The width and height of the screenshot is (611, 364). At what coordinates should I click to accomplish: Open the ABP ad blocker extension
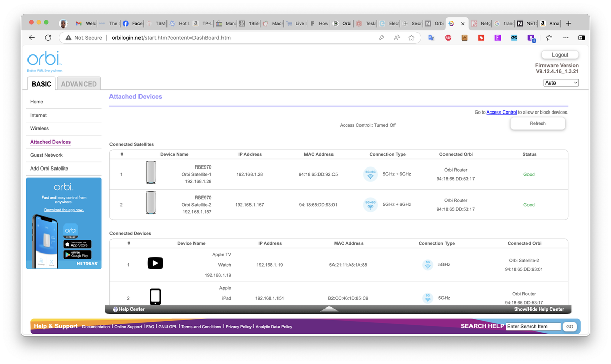[x=448, y=38]
